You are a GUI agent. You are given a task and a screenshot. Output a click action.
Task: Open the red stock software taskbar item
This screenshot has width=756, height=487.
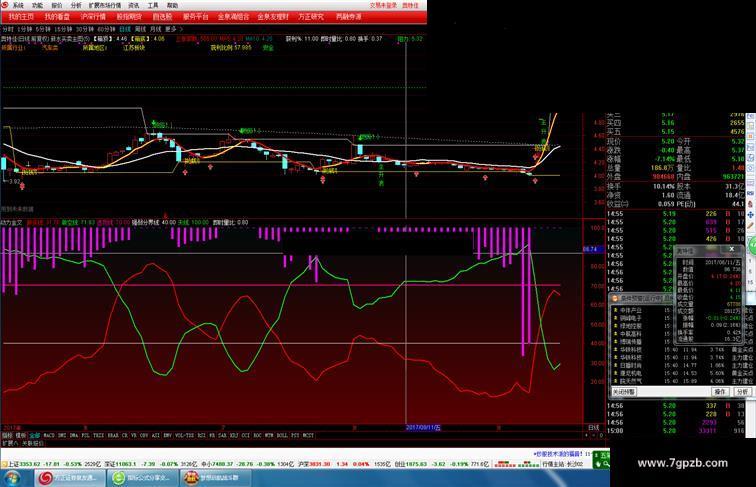[69, 478]
